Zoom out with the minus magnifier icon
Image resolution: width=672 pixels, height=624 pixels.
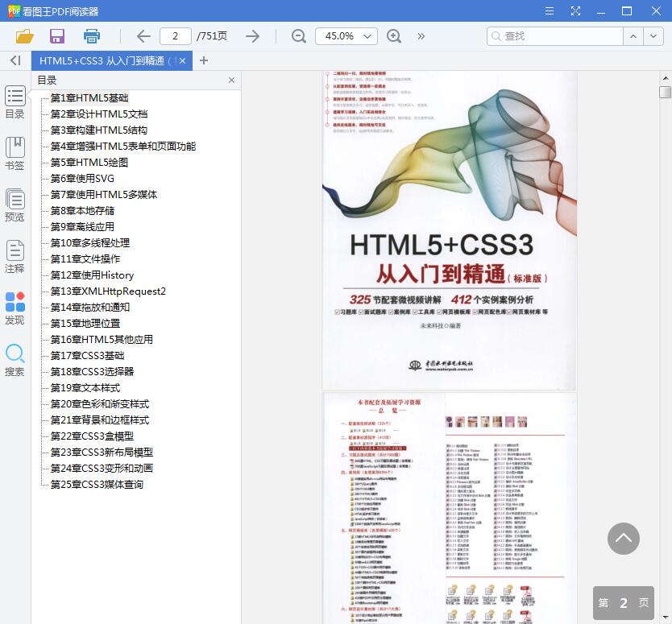click(299, 36)
